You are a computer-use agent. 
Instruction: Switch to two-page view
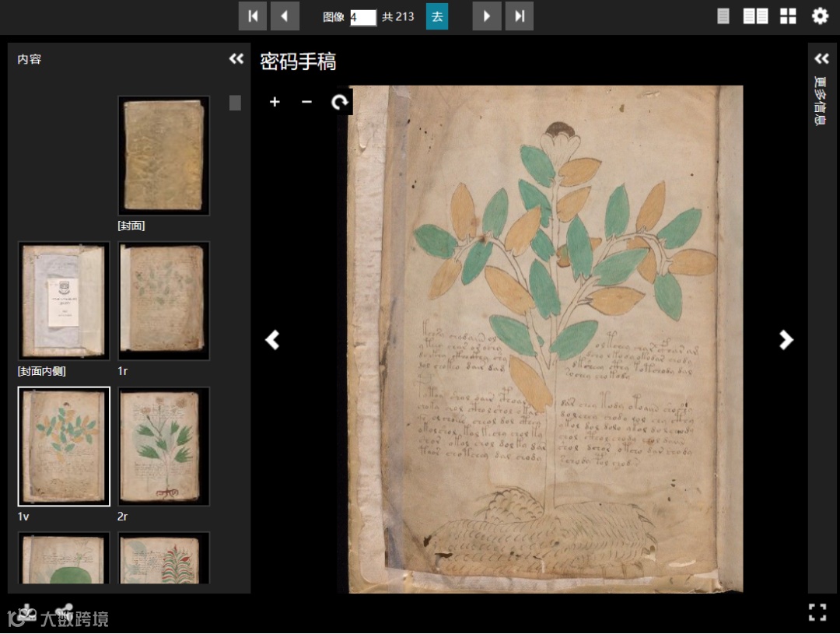[x=755, y=16]
